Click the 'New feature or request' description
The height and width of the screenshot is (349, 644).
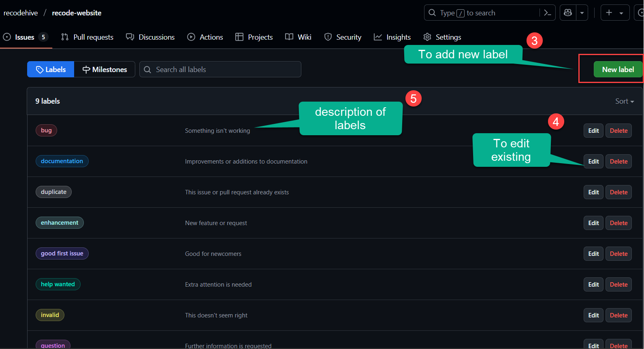pyautogui.click(x=216, y=223)
